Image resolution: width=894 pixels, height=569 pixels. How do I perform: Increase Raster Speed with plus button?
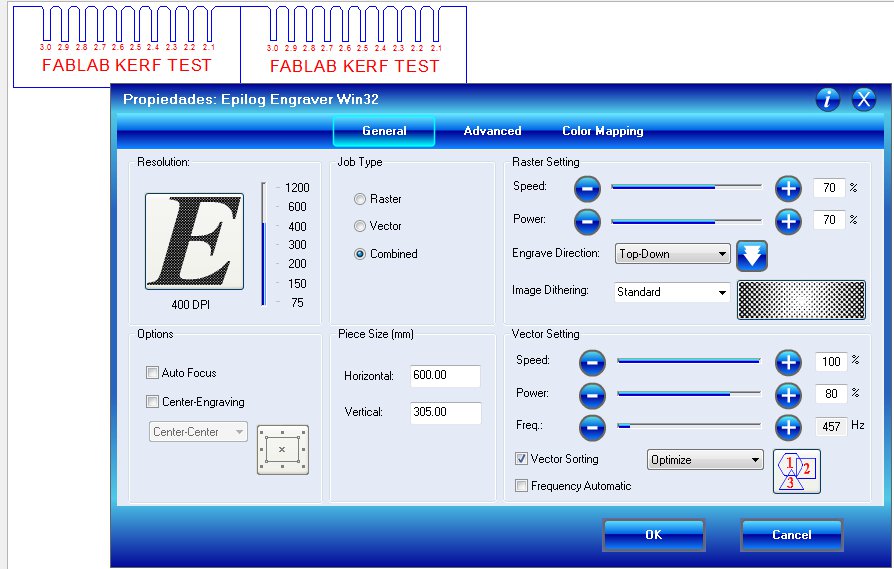coord(789,189)
